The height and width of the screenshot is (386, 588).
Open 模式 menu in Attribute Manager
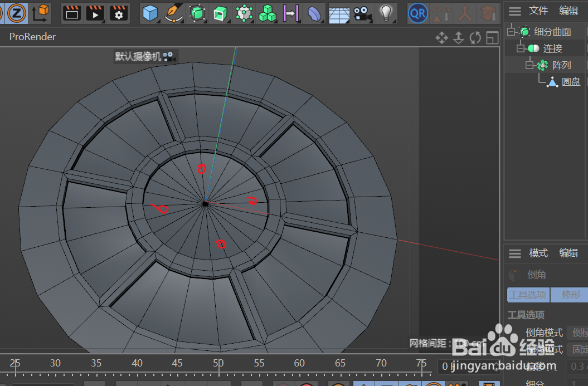pos(538,253)
